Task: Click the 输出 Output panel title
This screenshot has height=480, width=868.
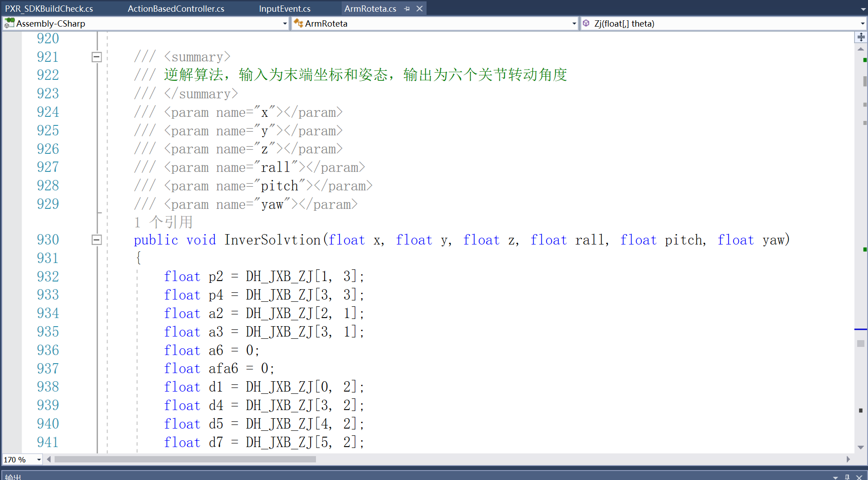Action: point(13,477)
